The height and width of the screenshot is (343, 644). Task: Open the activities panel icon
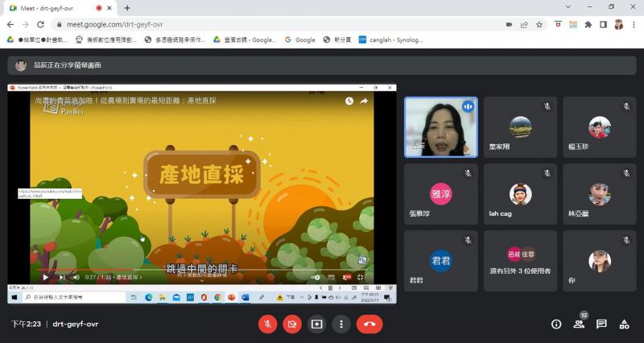(625, 324)
